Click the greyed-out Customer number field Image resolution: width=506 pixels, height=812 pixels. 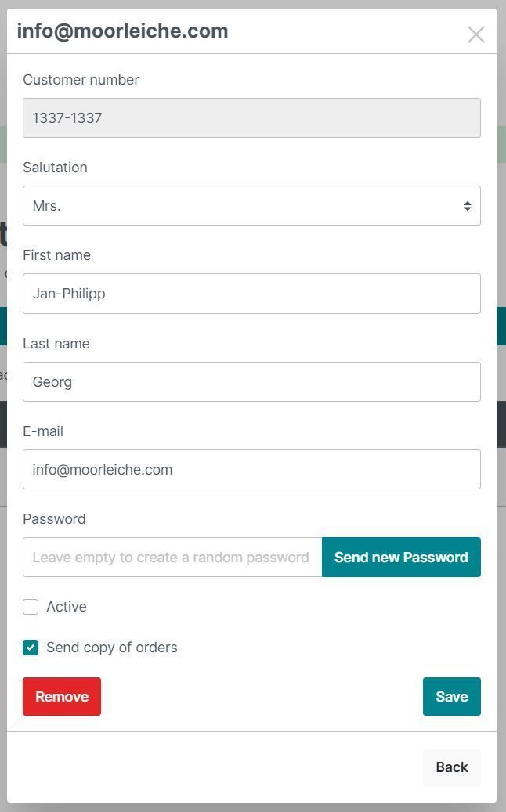coord(251,118)
